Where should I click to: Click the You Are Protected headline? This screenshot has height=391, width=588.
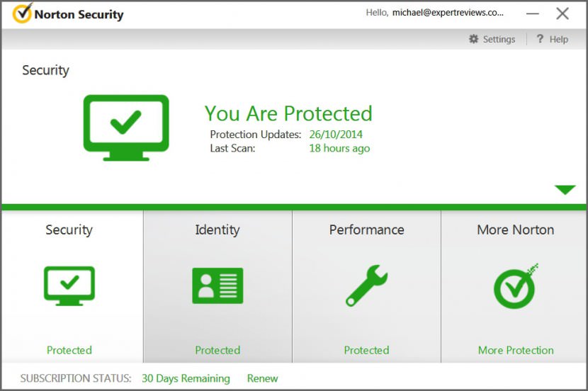(288, 113)
